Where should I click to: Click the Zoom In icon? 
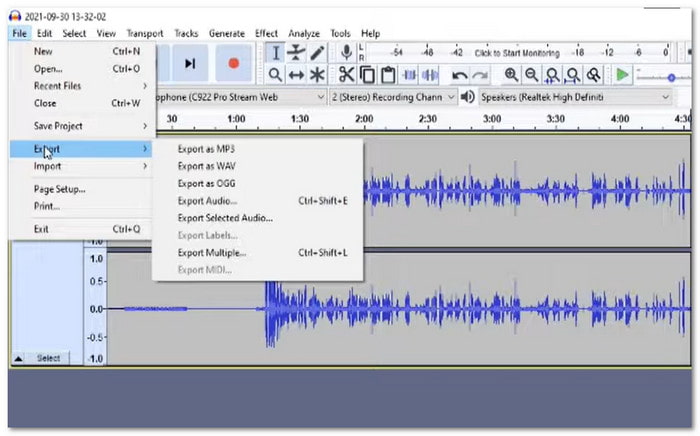pos(511,75)
